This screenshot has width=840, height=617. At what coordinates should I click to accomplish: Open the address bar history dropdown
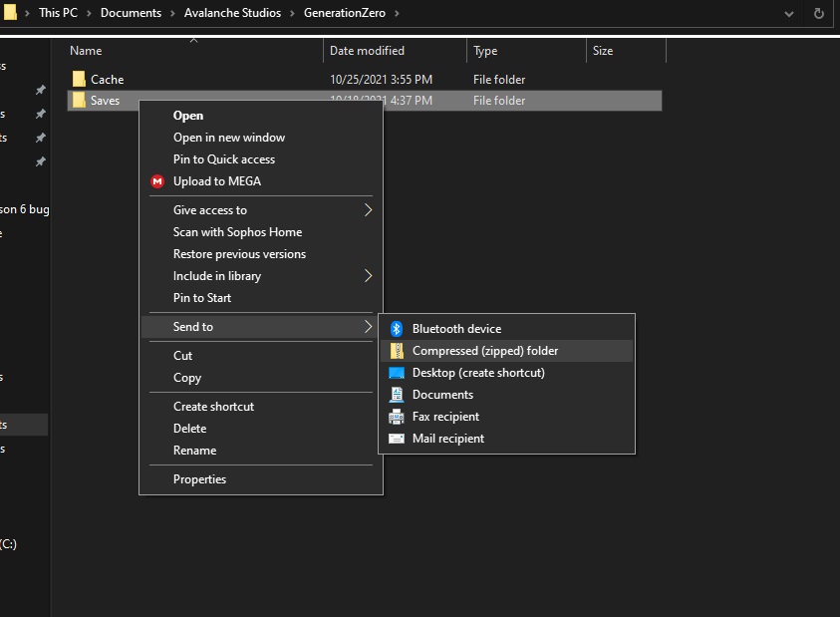[x=788, y=13]
